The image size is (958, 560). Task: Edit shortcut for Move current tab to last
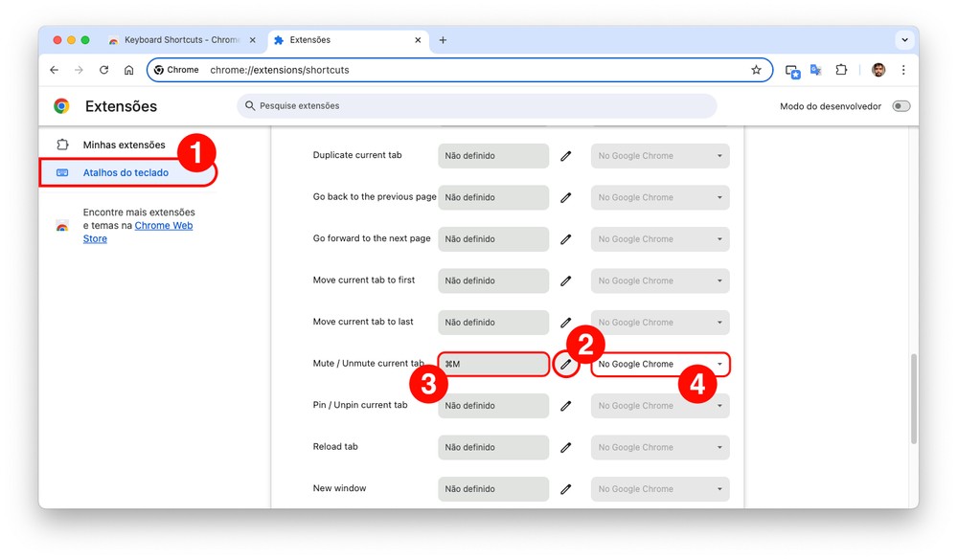566,323
